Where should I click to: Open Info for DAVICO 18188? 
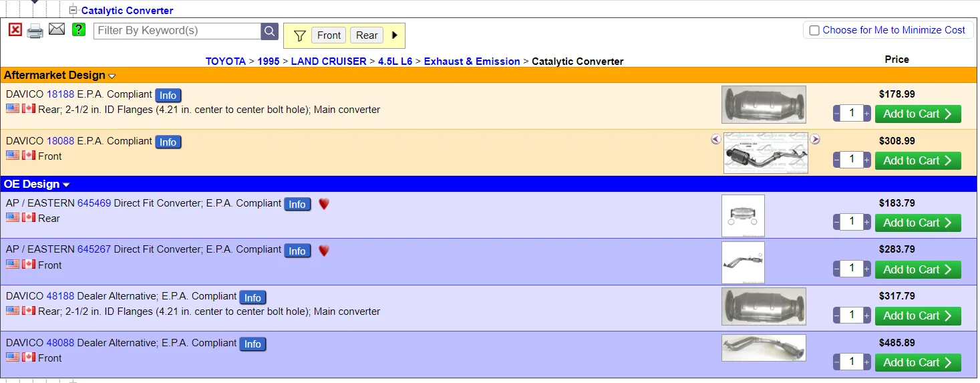pos(168,96)
